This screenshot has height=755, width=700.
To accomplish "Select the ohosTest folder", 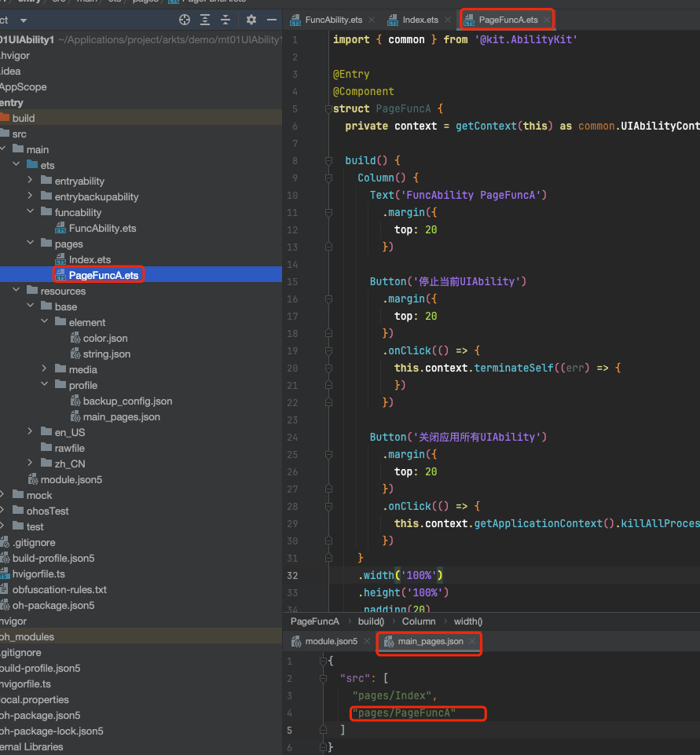I will (47, 511).
